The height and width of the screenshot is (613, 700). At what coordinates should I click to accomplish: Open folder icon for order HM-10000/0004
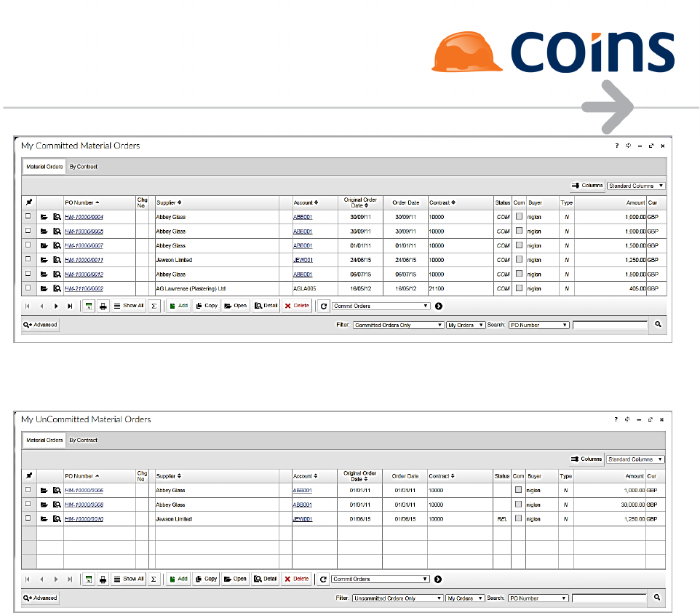click(44, 217)
